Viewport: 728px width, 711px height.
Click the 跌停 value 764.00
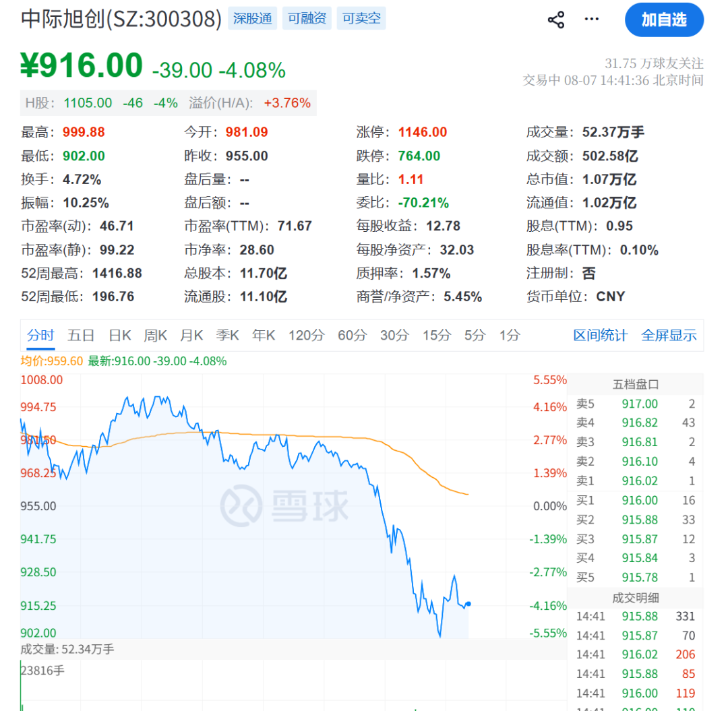(x=419, y=156)
